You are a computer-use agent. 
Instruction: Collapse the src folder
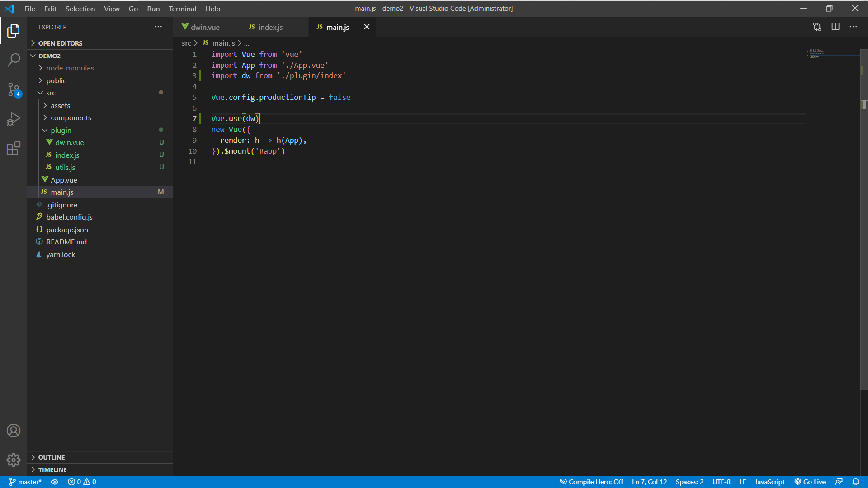point(100,93)
